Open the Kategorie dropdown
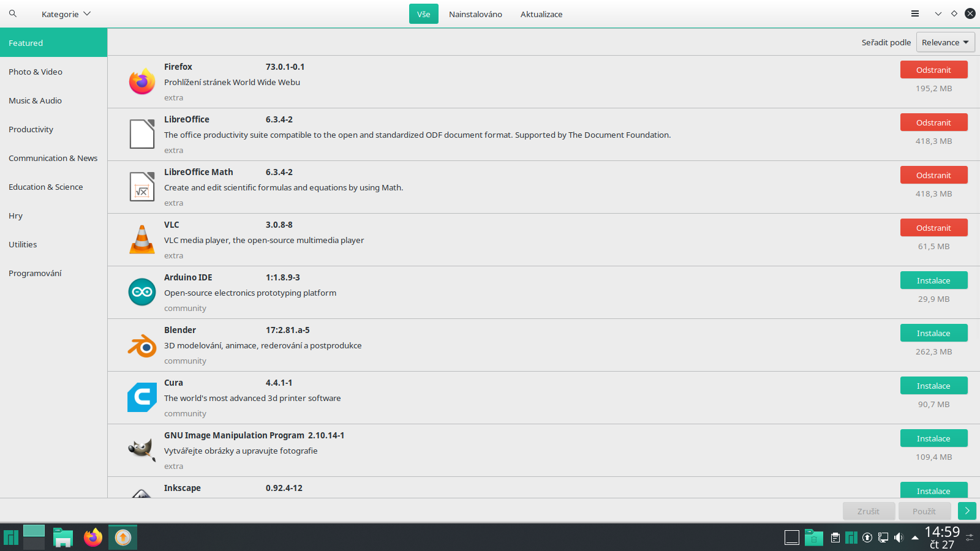This screenshot has width=980, height=551. coord(66,13)
